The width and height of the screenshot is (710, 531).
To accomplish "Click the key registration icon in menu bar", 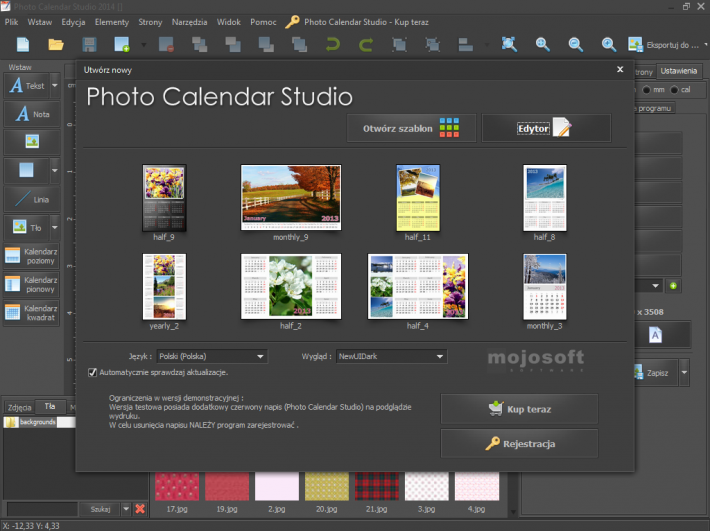I will pos(292,22).
